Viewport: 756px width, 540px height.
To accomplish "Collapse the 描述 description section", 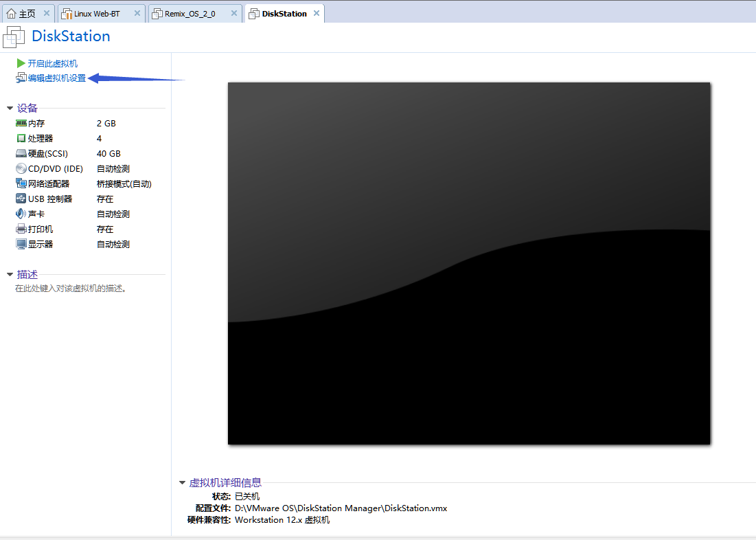I will click(x=10, y=275).
